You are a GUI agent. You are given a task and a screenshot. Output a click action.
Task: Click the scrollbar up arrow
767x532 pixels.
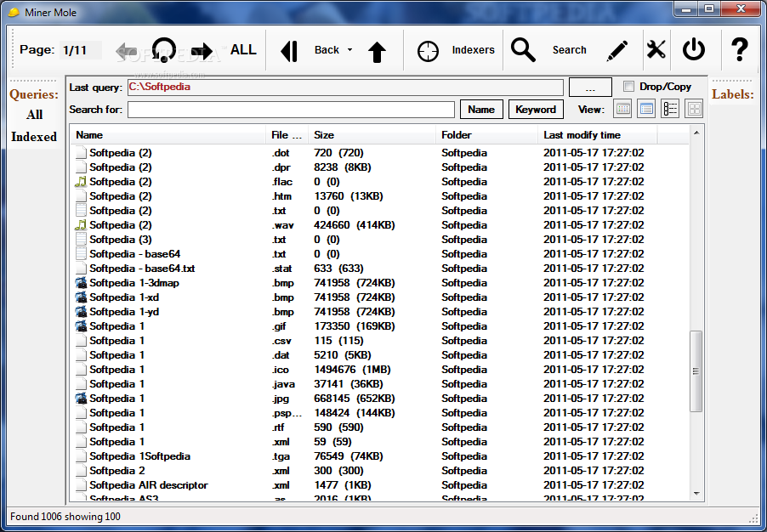(x=696, y=133)
